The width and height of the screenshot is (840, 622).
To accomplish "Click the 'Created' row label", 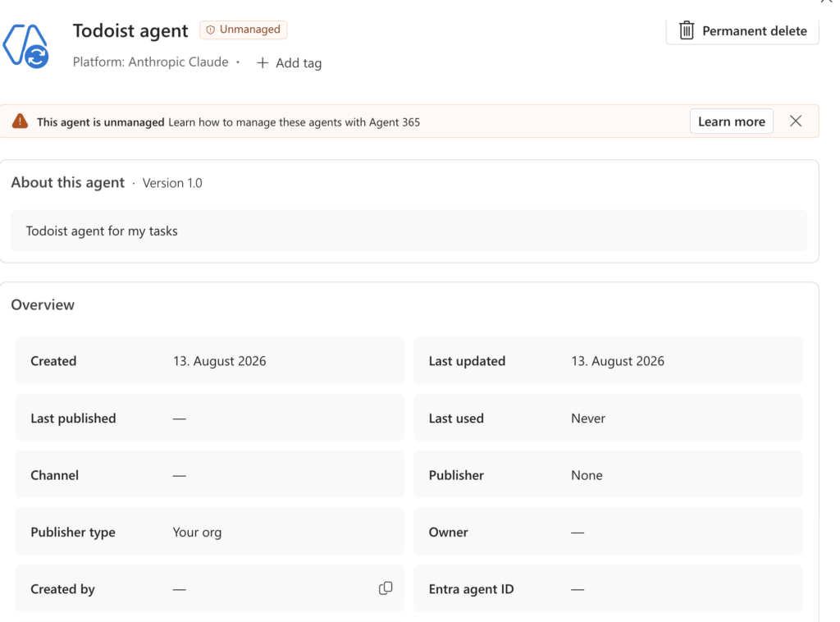I will point(53,361).
